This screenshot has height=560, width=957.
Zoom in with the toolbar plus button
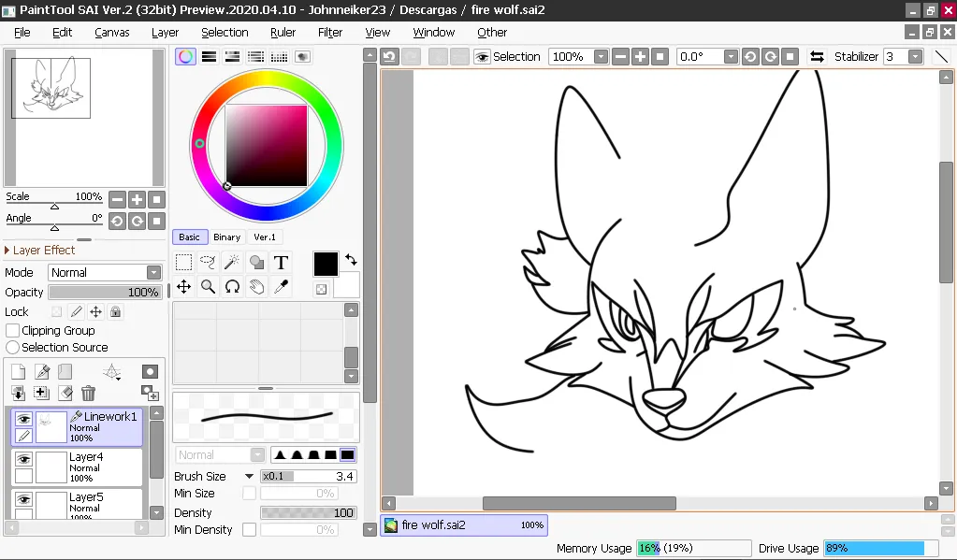(x=640, y=57)
